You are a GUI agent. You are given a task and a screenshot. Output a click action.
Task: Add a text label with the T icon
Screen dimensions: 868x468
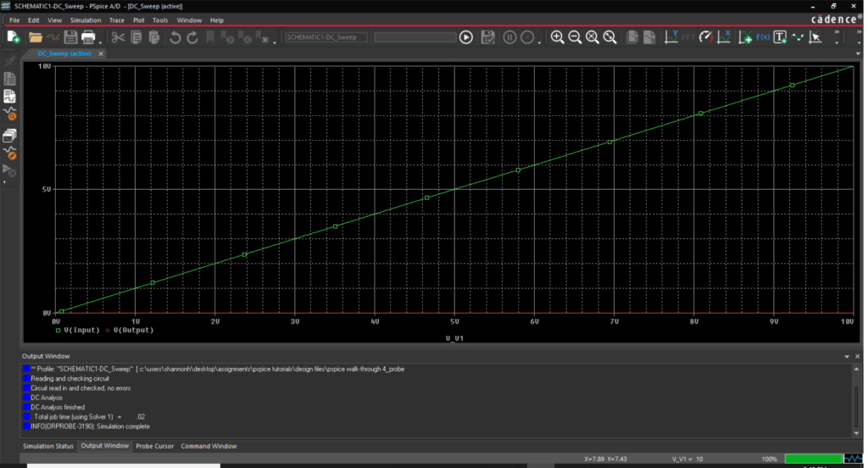click(x=780, y=37)
